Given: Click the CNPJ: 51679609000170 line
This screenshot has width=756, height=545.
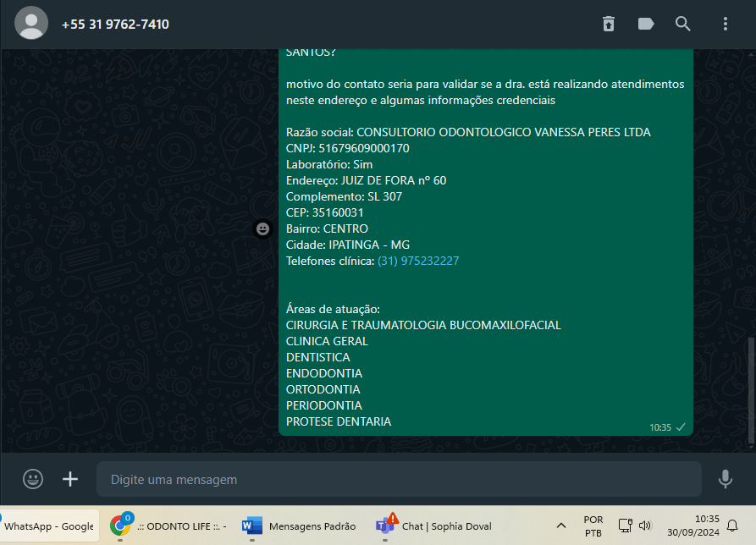Looking at the screenshot, I should pos(348,148).
